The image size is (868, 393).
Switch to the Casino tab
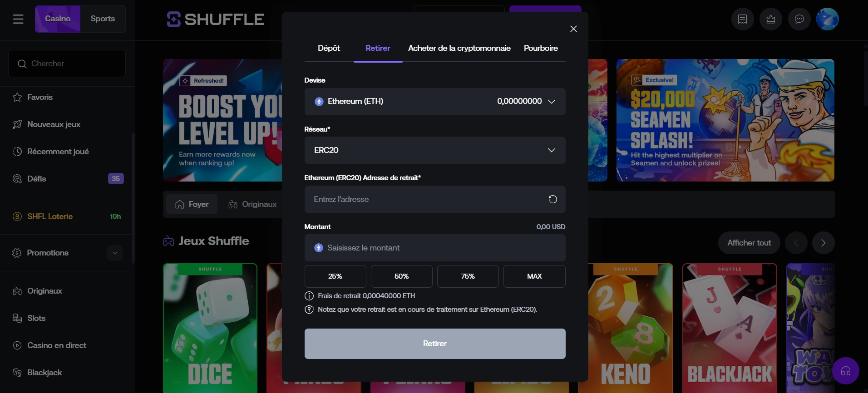pos(58,19)
